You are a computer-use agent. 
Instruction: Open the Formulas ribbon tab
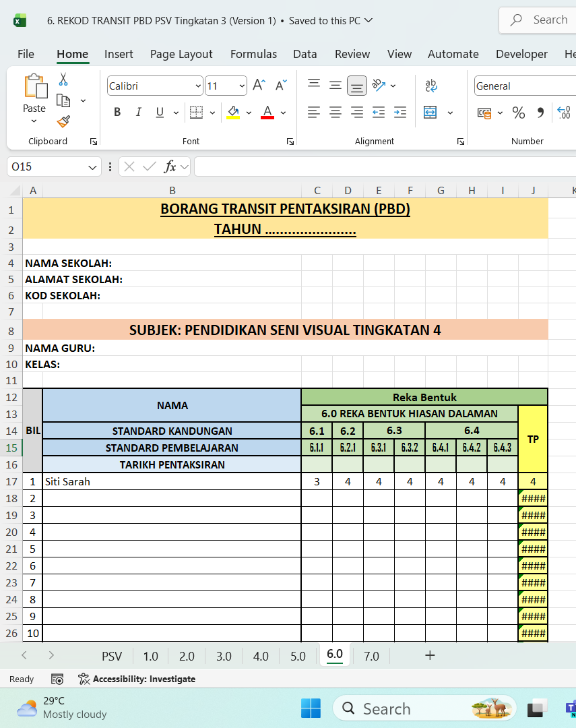253,54
